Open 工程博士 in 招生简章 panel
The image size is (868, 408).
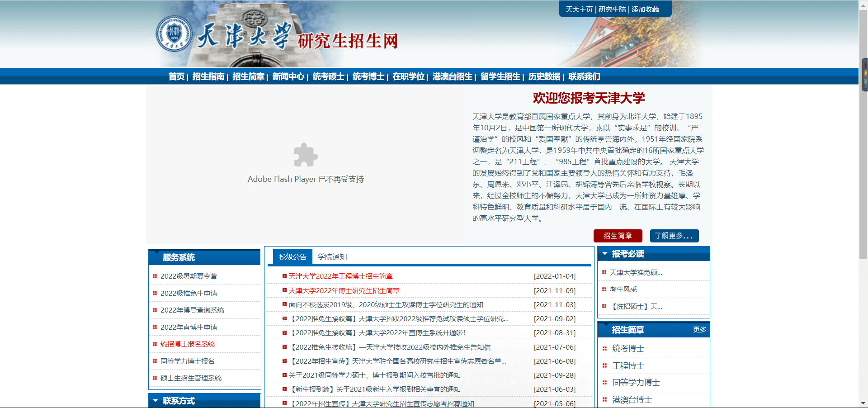[x=628, y=365]
